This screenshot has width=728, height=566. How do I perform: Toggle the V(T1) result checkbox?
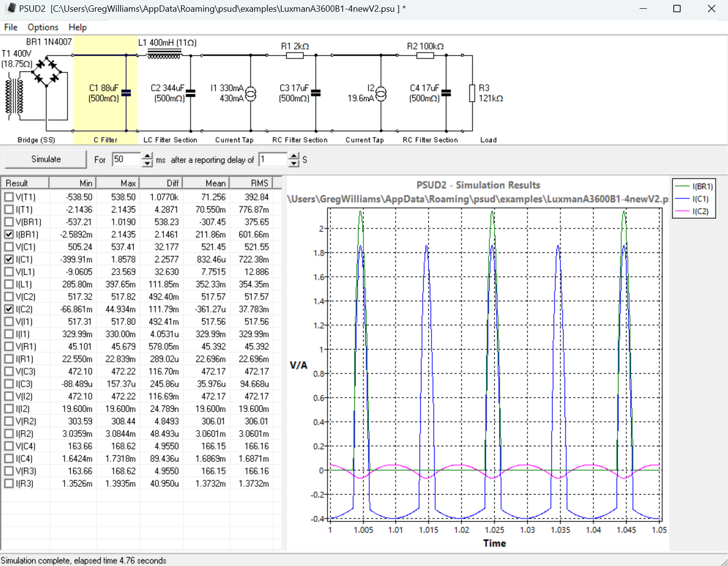point(9,197)
